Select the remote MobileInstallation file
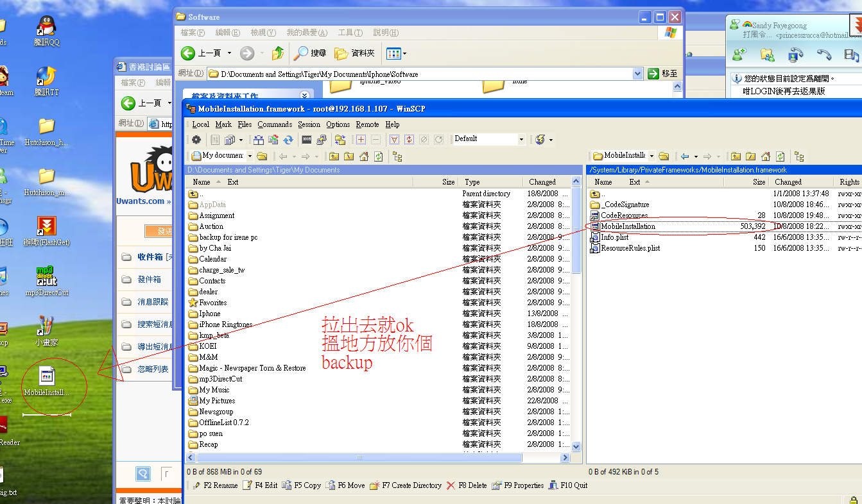The image size is (862, 504). [628, 226]
